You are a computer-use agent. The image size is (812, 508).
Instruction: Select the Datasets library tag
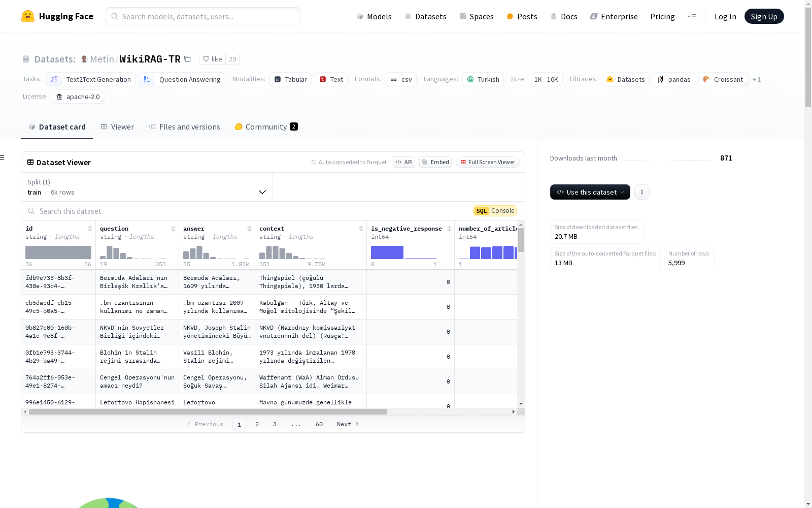[626, 79]
